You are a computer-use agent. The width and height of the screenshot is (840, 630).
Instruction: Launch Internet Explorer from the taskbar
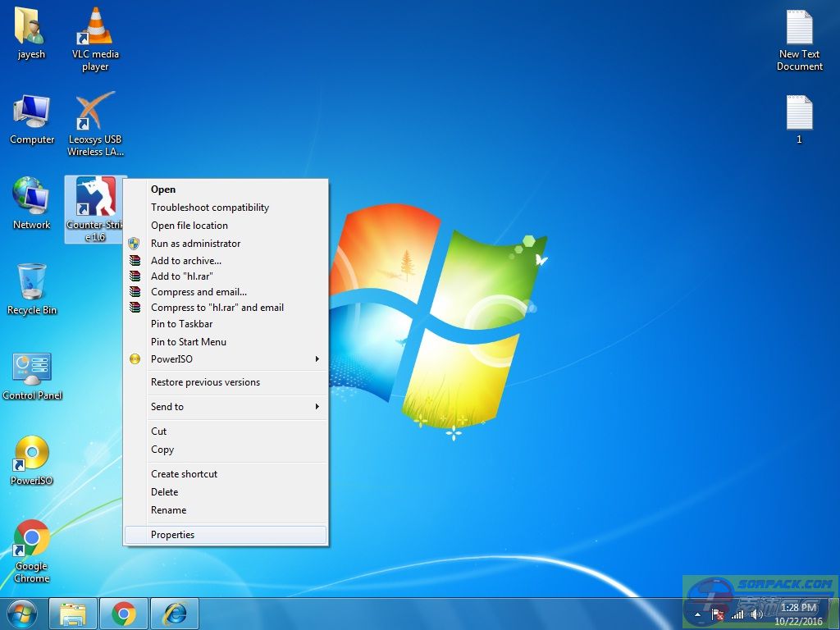[174, 614]
